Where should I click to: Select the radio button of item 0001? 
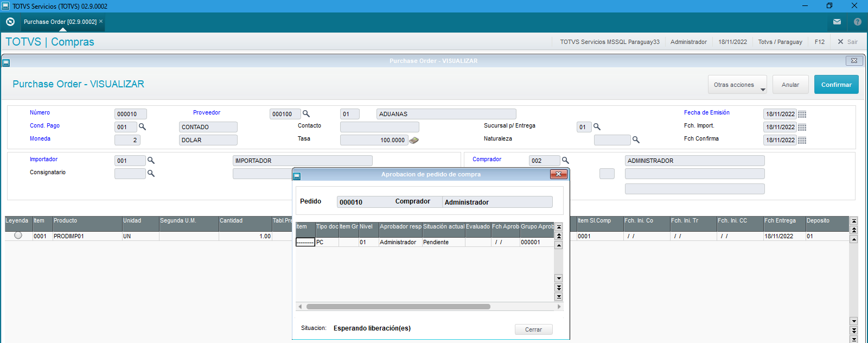[x=18, y=236]
